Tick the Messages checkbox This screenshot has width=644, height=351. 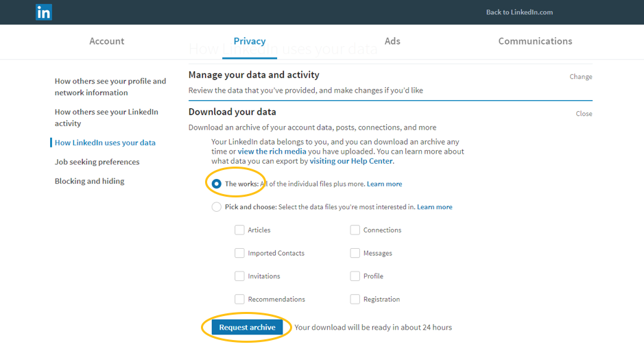coord(355,253)
